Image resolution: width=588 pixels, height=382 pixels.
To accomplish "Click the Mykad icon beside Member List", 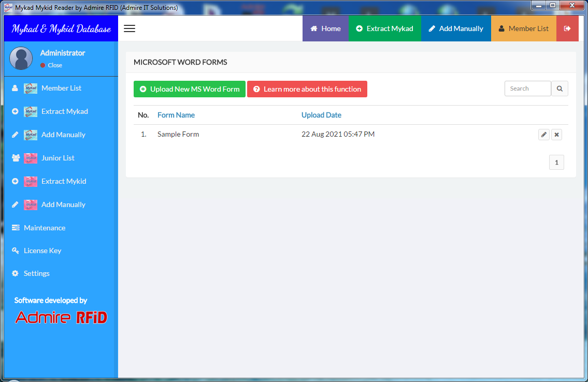I will [31, 88].
